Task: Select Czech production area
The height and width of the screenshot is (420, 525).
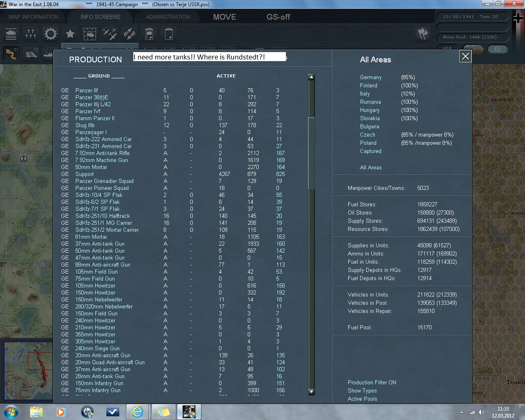Action: point(367,135)
